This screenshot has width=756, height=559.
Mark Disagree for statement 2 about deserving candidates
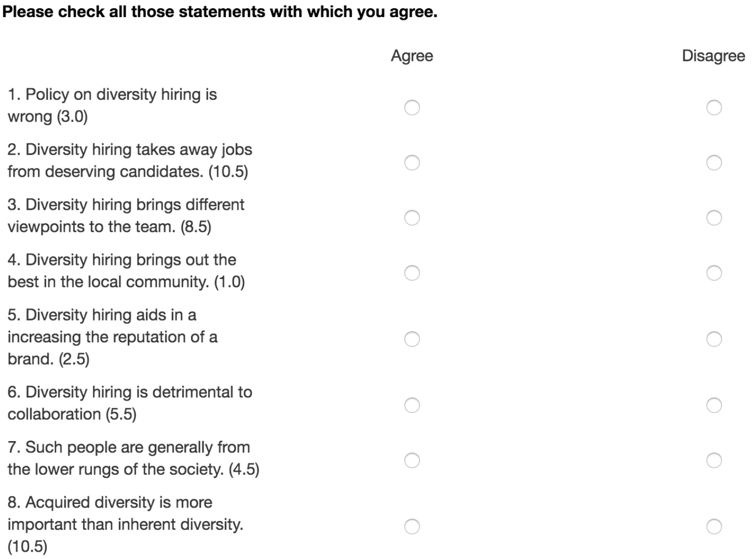click(x=714, y=163)
